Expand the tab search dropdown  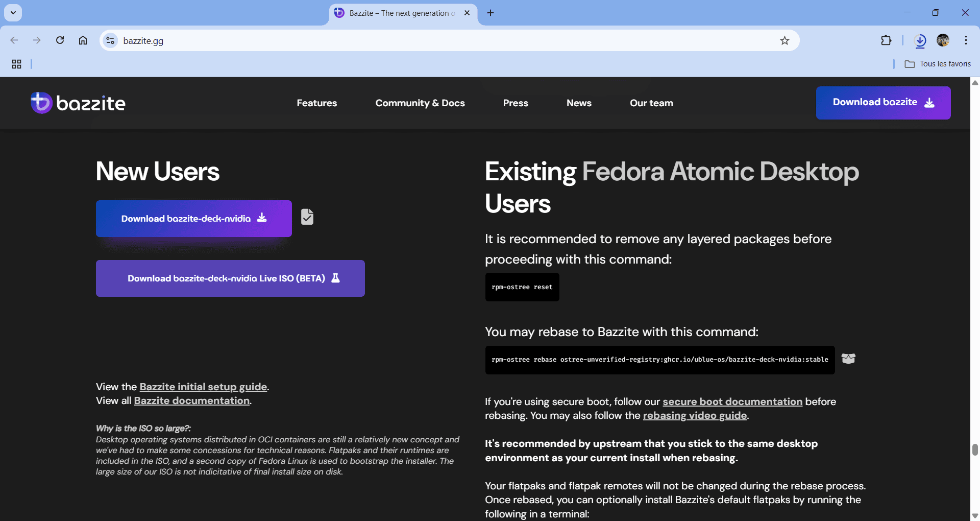coord(13,13)
